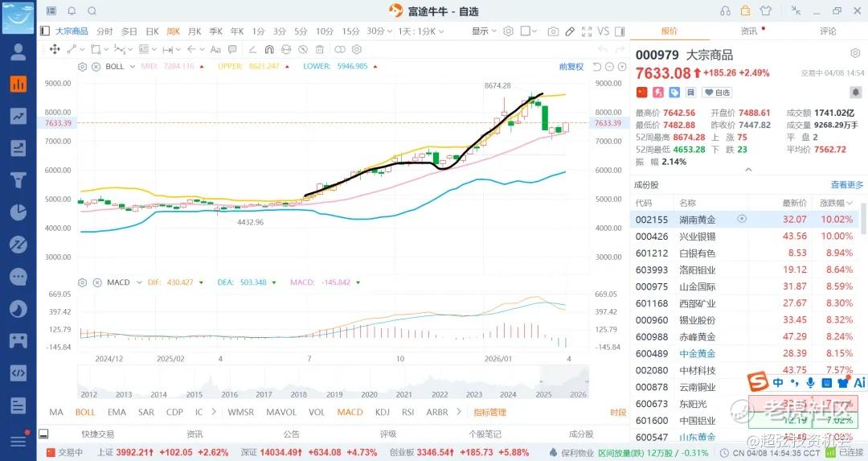
Task: Expand more main indicators arrow after IC
Action: coord(214,412)
